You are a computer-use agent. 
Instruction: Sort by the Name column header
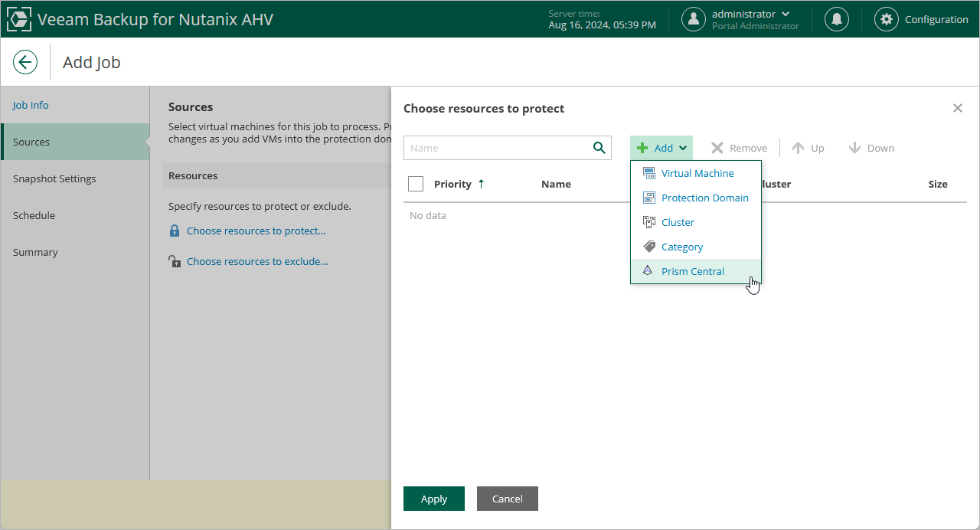tap(556, 184)
